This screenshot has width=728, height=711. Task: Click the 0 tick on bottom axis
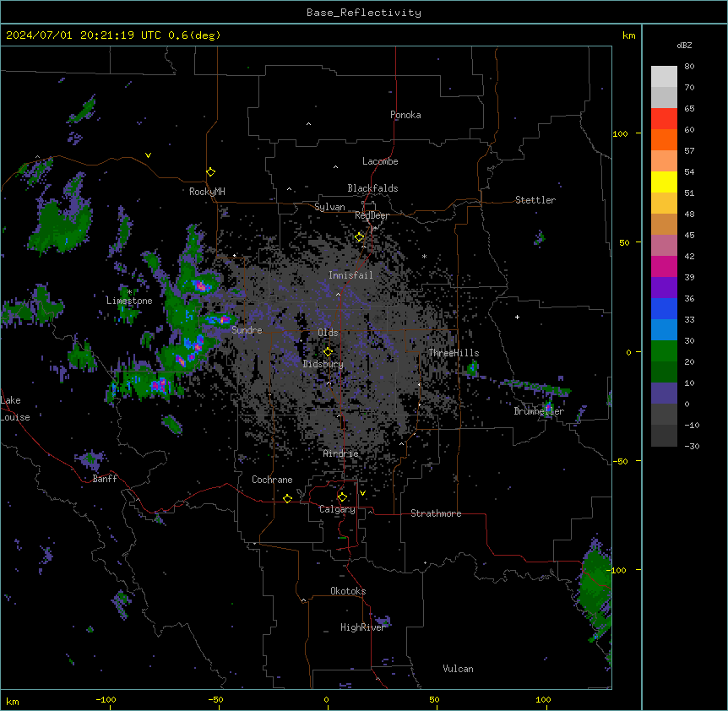tap(327, 699)
